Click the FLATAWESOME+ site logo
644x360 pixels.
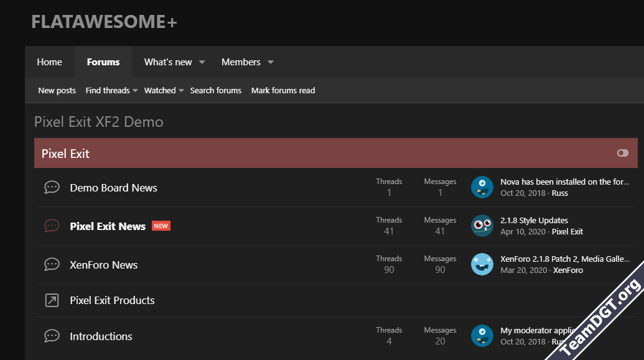104,22
